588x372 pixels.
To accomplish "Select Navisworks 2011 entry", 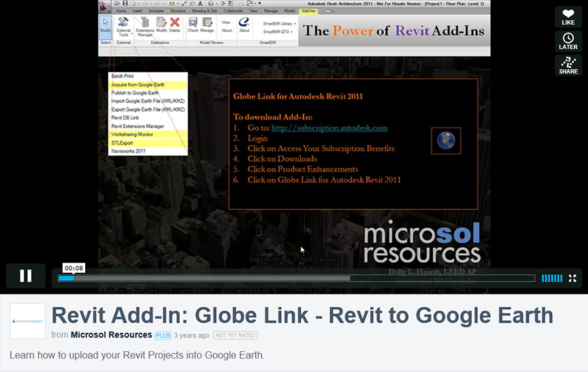I will [148, 151].
